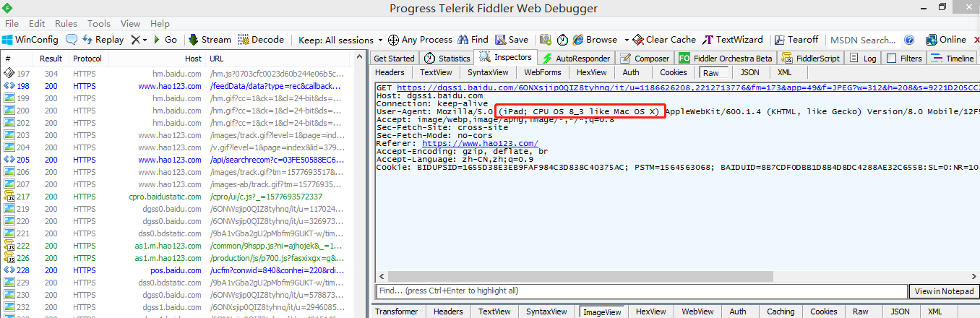Open the Fiddler Orchestra Beta tab
The width and height of the screenshot is (980, 318).
[x=726, y=59]
